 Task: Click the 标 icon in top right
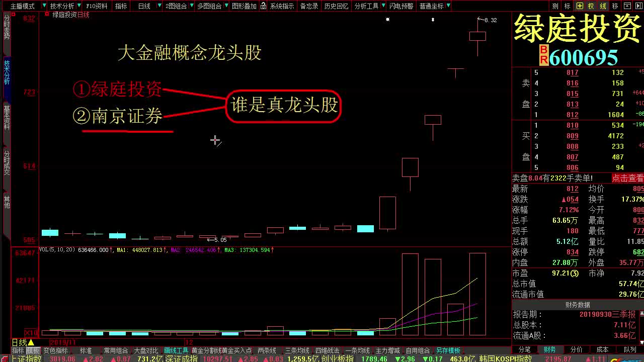pyautogui.click(x=568, y=6)
